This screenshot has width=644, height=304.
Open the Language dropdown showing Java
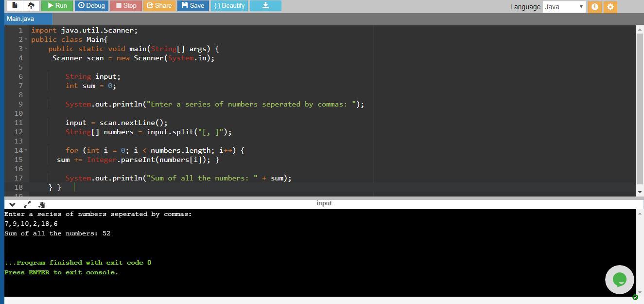coord(564,7)
